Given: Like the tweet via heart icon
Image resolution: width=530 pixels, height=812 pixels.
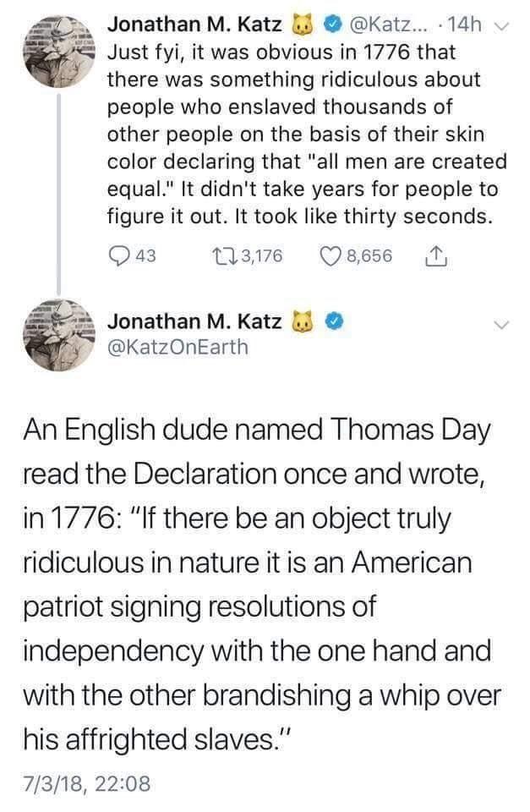Looking at the screenshot, I should pyautogui.click(x=331, y=256).
